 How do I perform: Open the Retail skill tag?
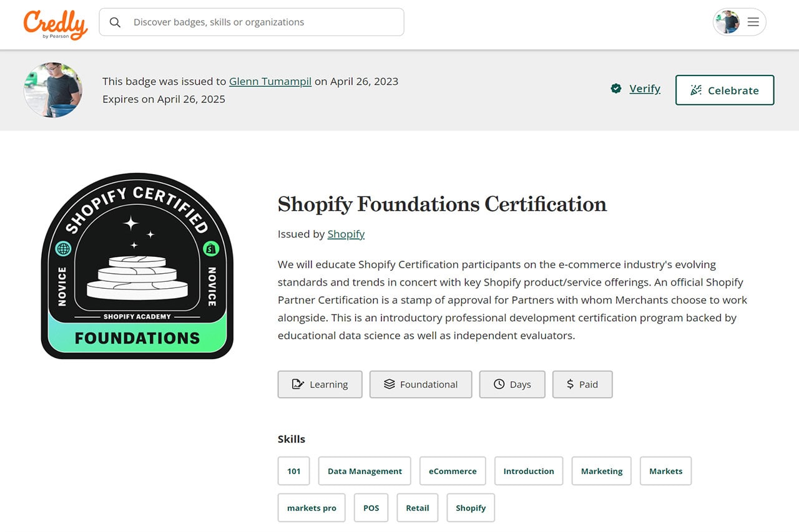(x=418, y=508)
